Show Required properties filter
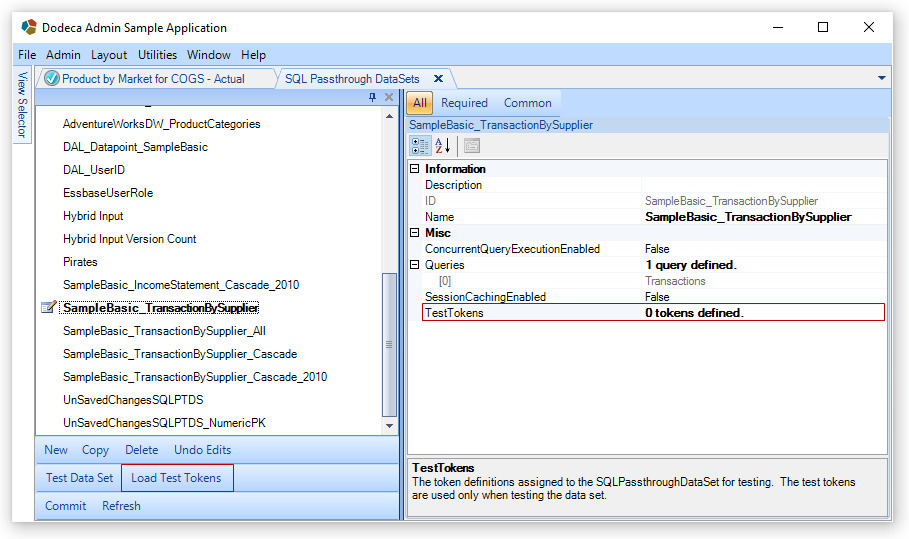This screenshot has width=909, height=539. 464,103
